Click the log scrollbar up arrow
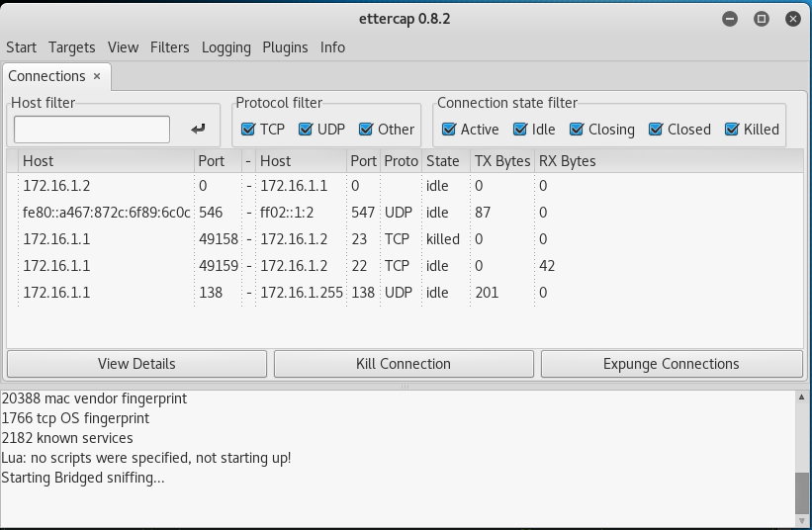The height and width of the screenshot is (530, 812). (801, 397)
